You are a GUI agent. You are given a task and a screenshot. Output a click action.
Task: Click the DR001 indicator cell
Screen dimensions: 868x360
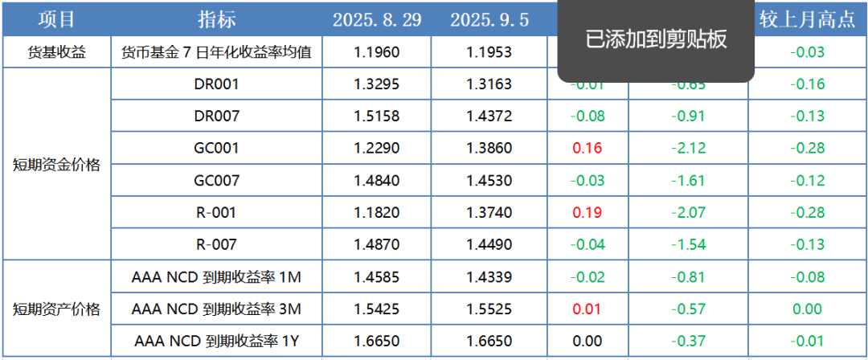(217, 84)
